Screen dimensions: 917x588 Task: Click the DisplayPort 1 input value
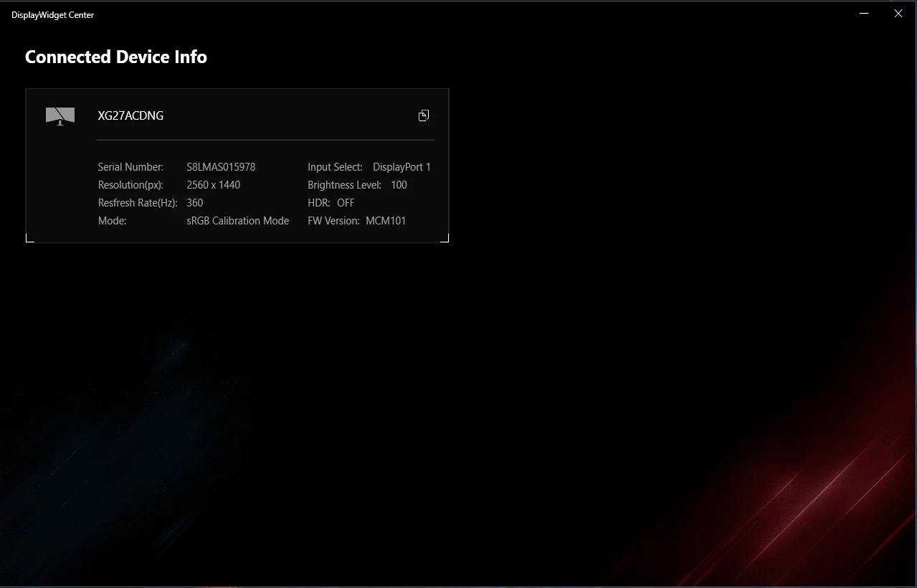click(x=402, y=167)
